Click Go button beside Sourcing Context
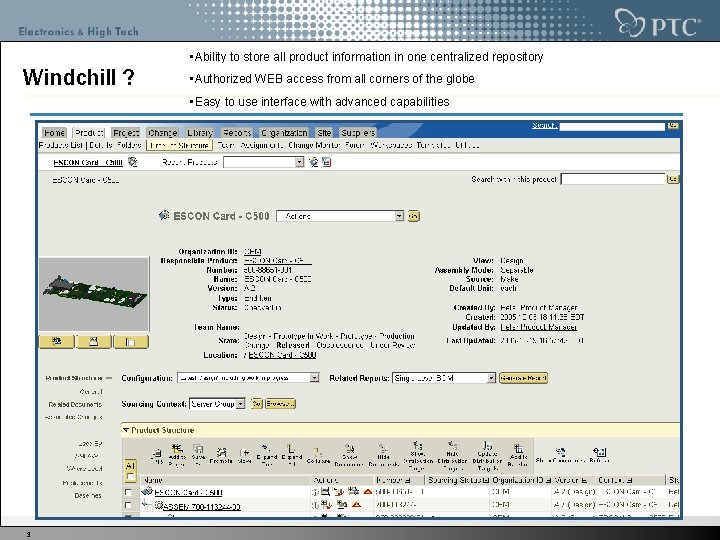This screenshot has width=720, height=540. point(256,404)
